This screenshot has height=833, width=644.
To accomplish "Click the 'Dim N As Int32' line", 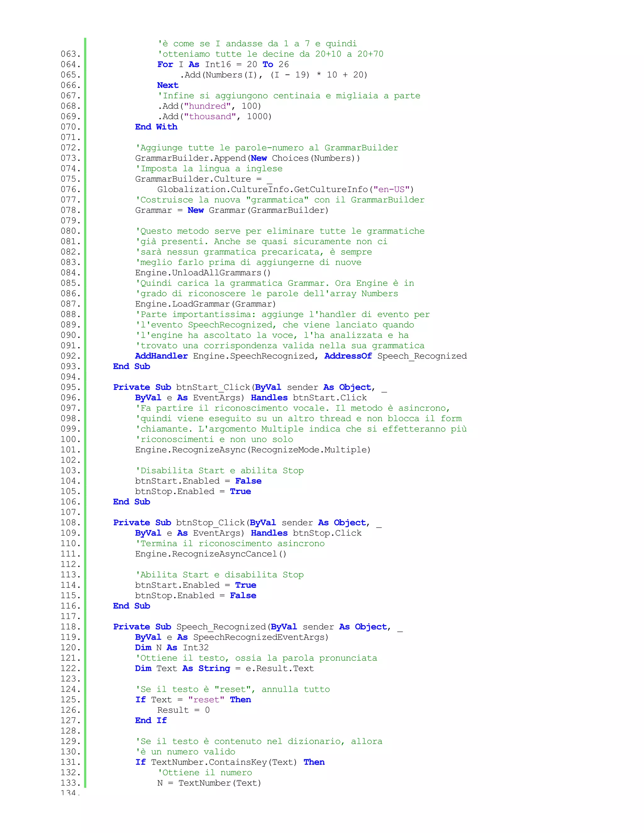I will click(172, 648).
